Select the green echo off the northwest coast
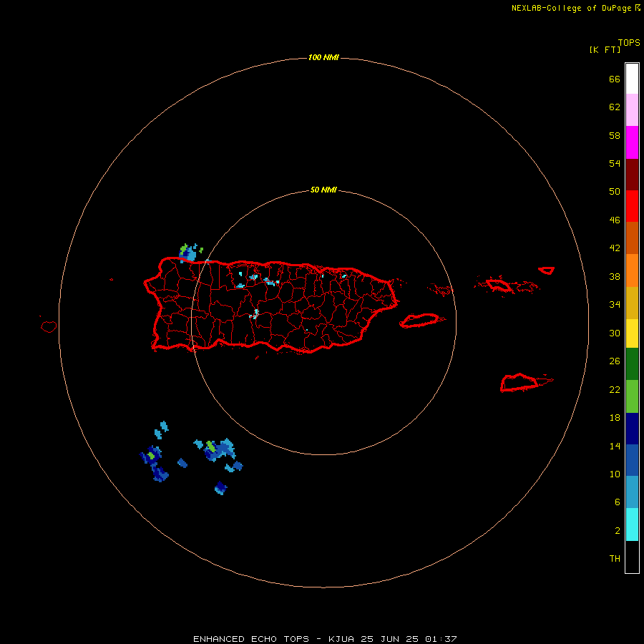Viewport: 644px width, 644px height. [184, 249]
